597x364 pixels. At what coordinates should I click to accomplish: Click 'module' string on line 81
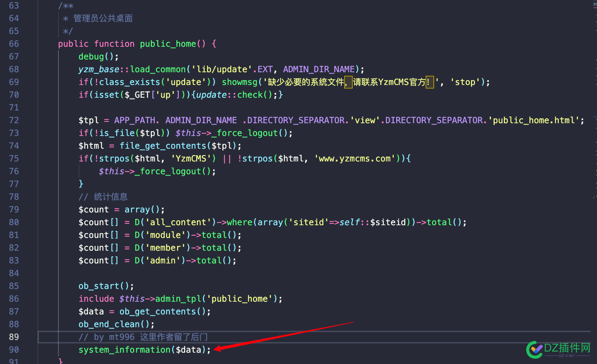pyautogui.click(x=165, y=235)
